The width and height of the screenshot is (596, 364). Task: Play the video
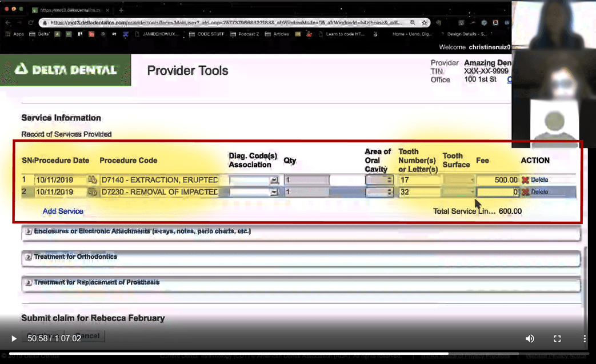pos(14,338)
